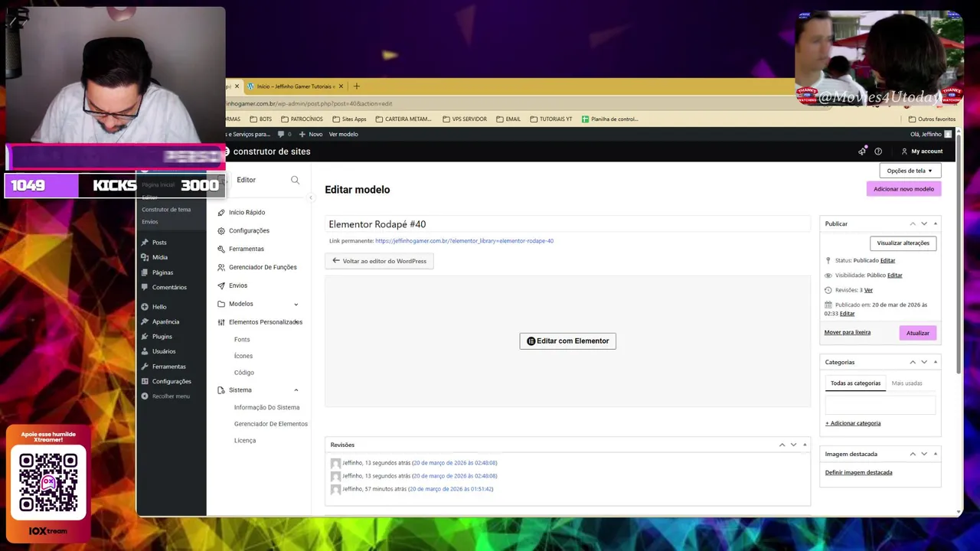Open the My account menu
Viewport: 980px width, 551px height.
(x=922, y=152)
